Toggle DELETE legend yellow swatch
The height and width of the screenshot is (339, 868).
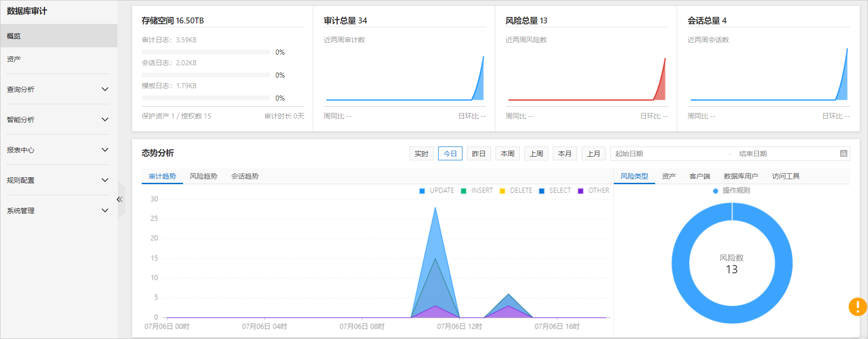point(502,191)
